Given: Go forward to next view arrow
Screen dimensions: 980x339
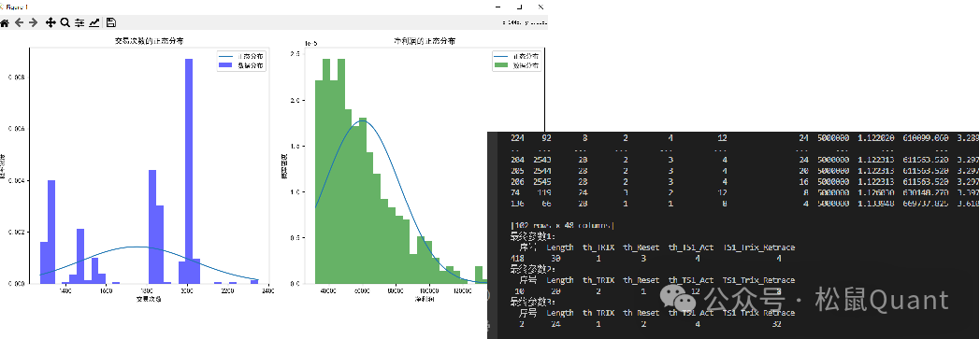Looking at the screenshot, I should pyautogui.click(x=33, y=23).
